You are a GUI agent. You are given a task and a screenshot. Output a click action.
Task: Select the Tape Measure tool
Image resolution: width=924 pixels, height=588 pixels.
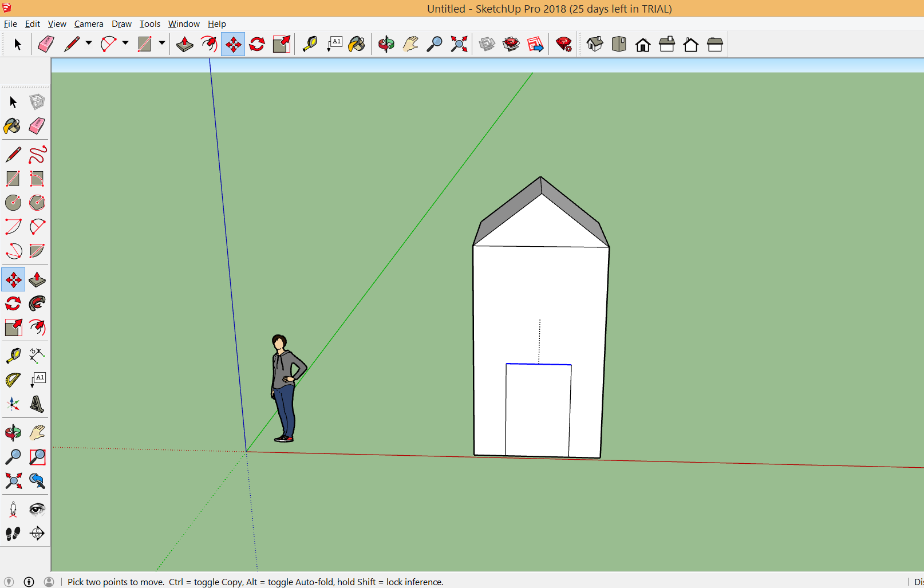tap(13, 355)
